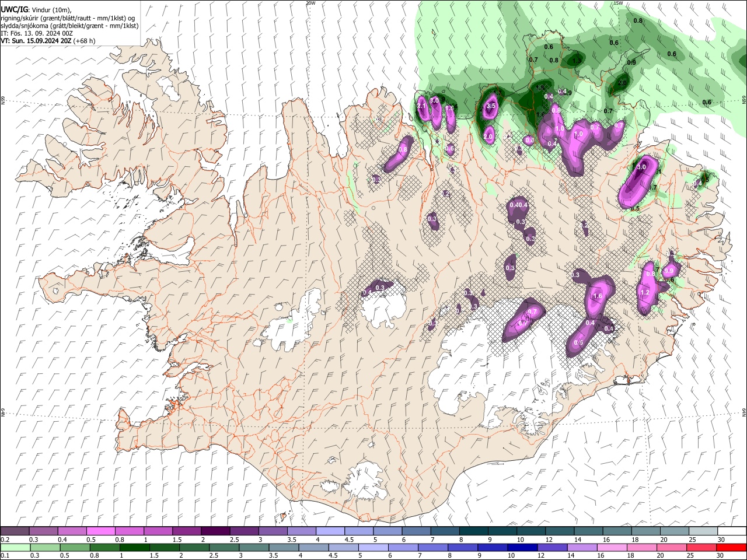Click the snow scale swatch between 0.2 and 0.3
The image size is (747, 560).
click(x=15, y=531)
